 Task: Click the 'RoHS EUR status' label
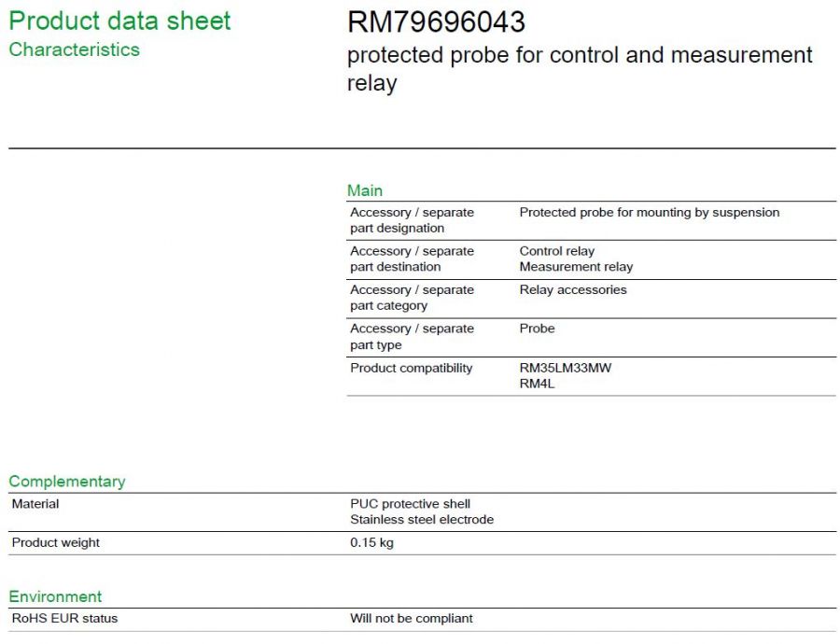64,618
